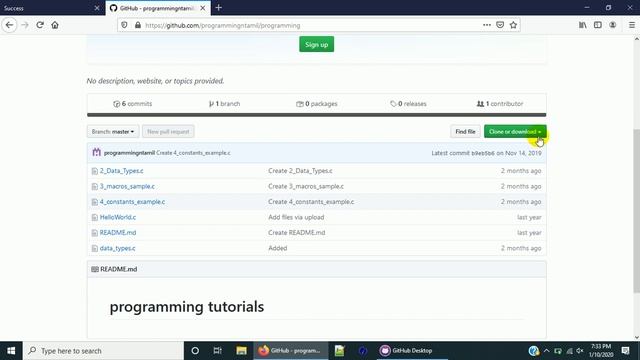Open programmingntamil author profile link

coord(129,153)
